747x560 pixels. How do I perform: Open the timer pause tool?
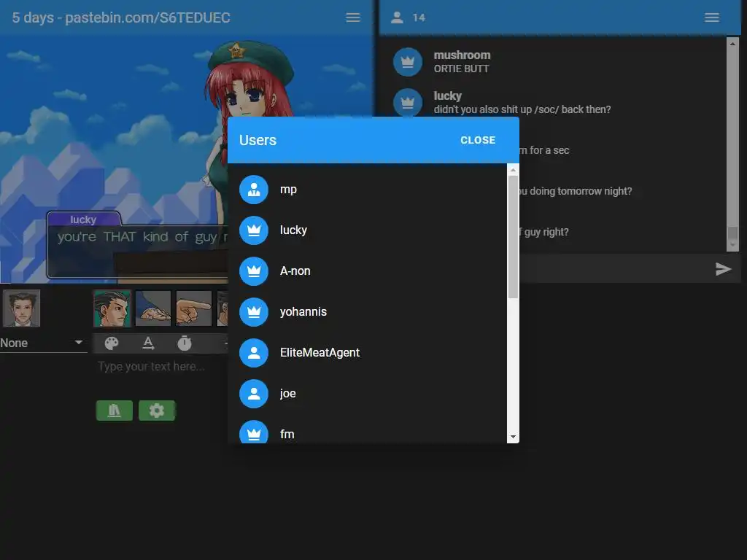click(x=185, y=343)
